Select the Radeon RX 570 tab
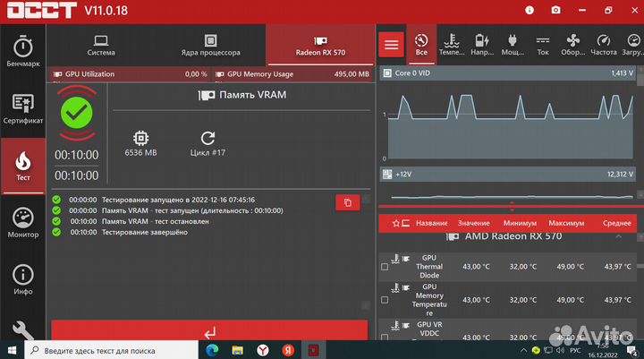Viewport: 644px width, 359px height. tap(320, 46)
